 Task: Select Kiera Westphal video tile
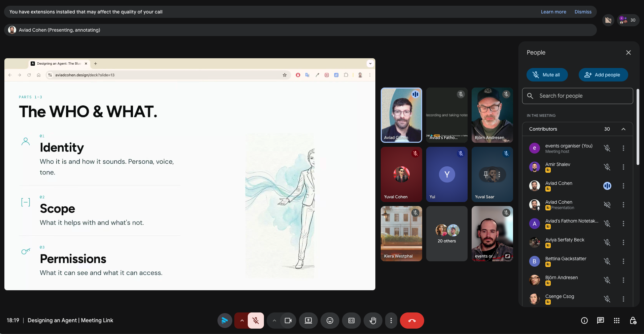coord(401,234)
